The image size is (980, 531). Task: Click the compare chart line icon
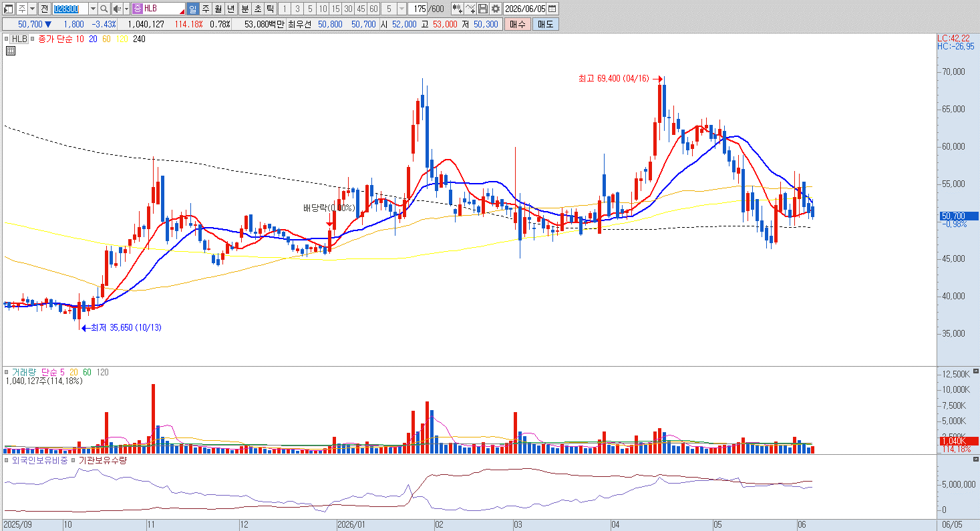470,9
